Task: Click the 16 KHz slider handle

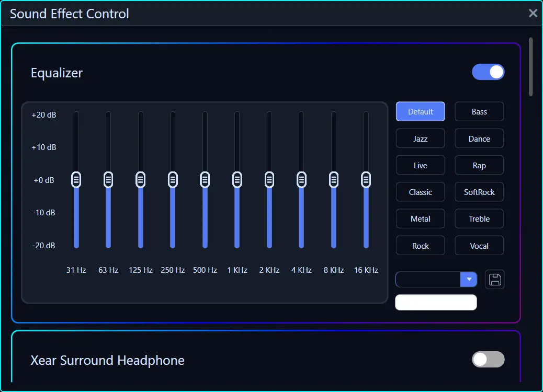Action: point(366,180)
